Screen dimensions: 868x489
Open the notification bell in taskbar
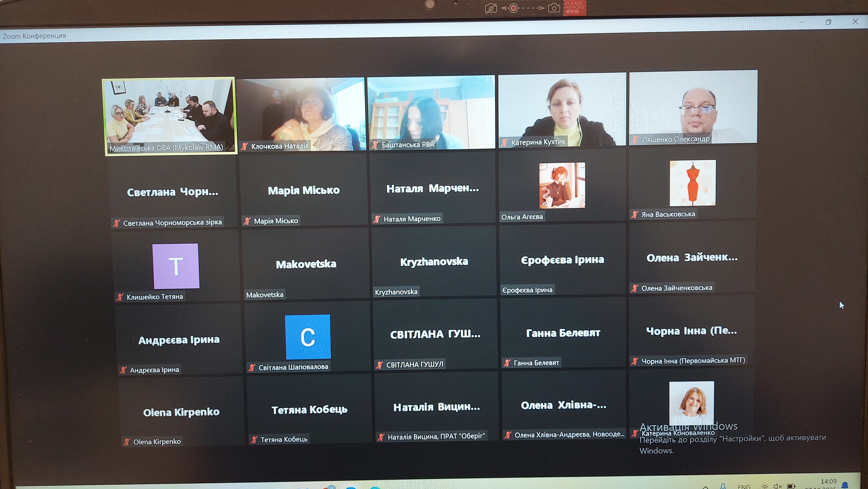(x=845, y=485)
